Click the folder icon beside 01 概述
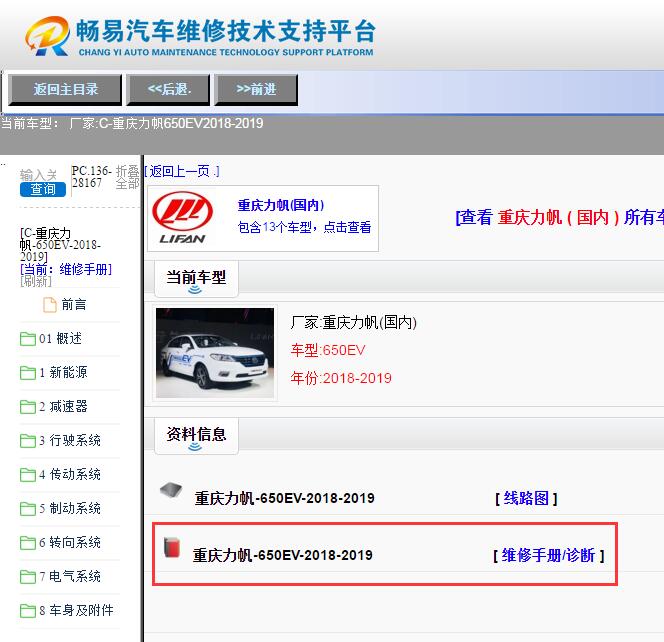Viewport: 664px width, 642px height. click(x=28, y=339)
